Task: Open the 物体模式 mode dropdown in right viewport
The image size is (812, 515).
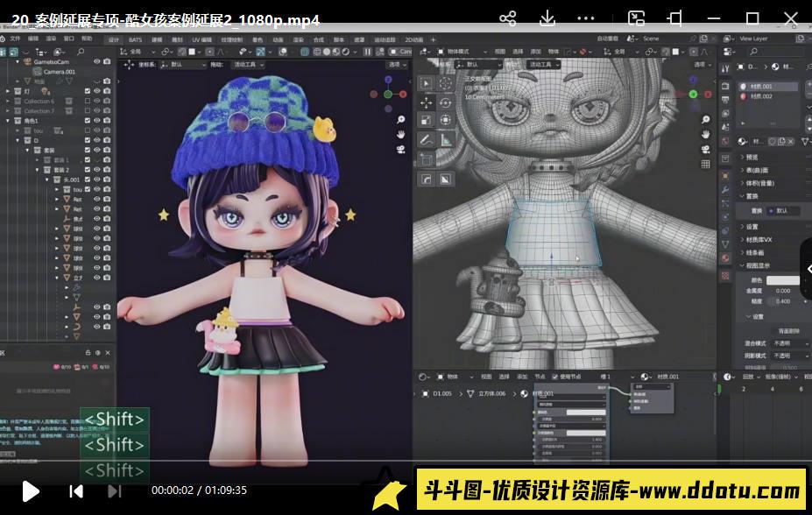Action: point(462,52)
